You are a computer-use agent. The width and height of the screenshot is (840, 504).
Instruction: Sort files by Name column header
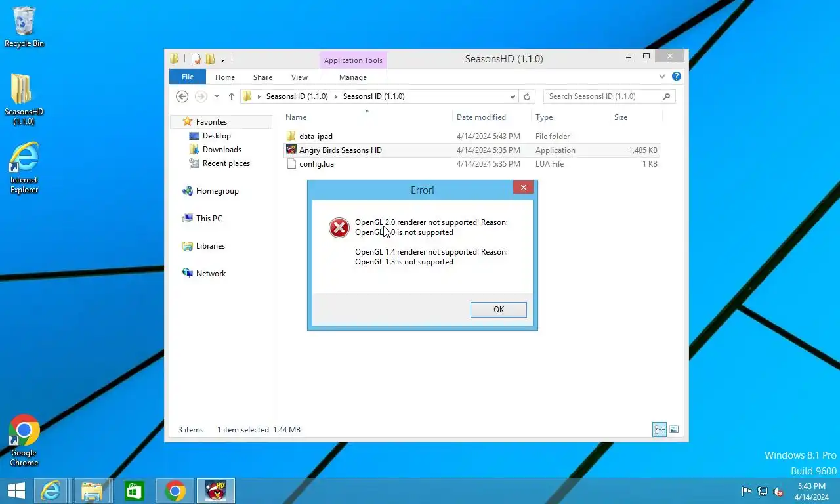click(367, 117)
